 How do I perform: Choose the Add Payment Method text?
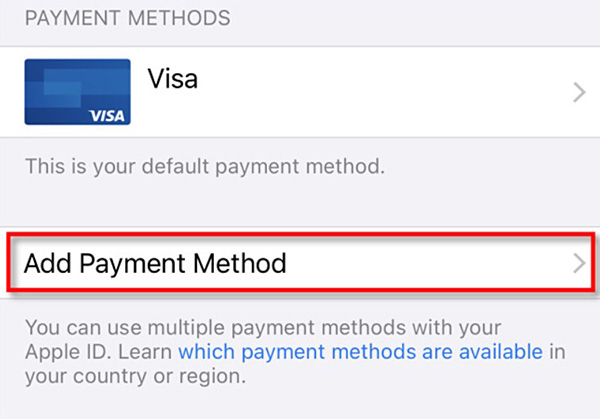tap(155, 264)
